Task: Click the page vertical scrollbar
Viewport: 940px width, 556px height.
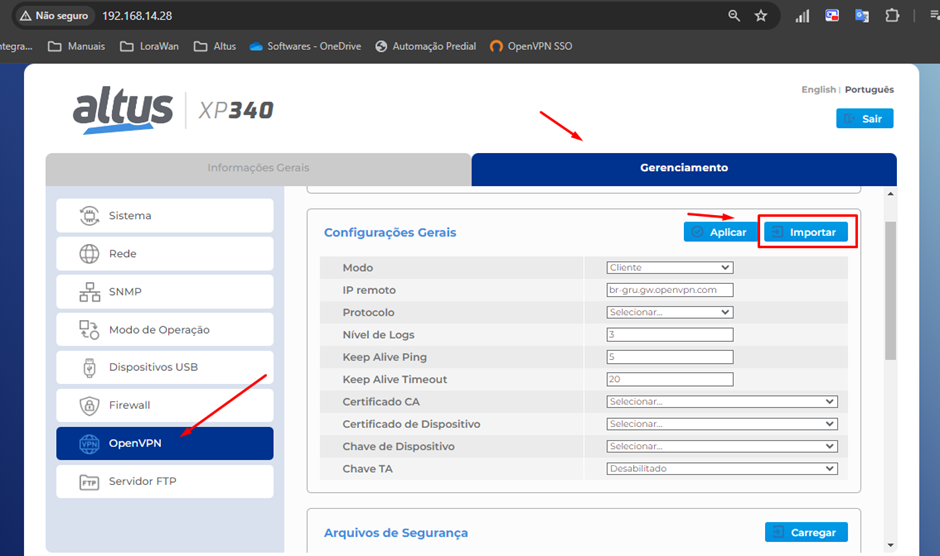Action: point(890,290)
